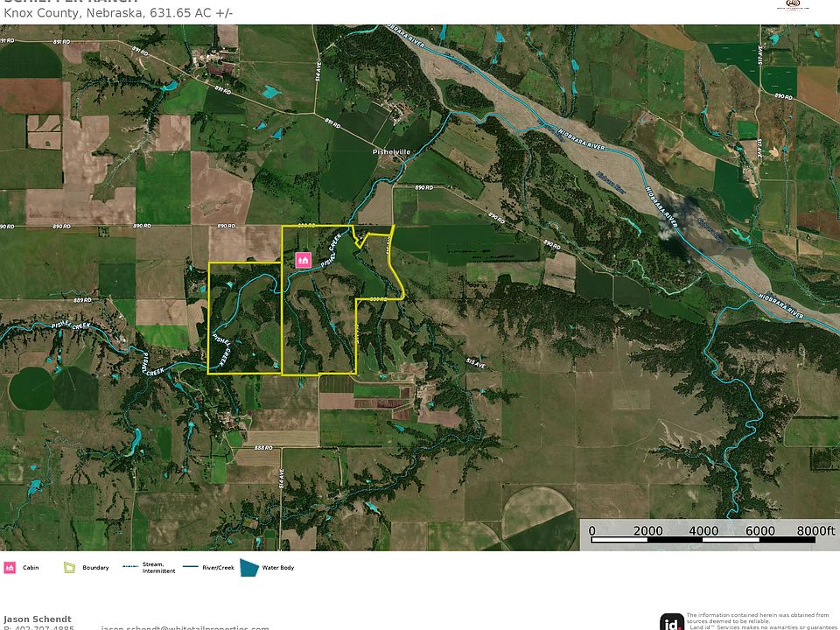This screenshot has height=630, width=840.
Task: Click the yellow Boundary icon in the legend
Action: [69, 567]
